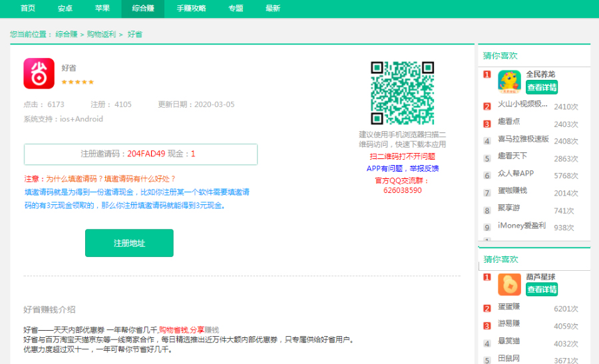
Task: Open the 田鼠网 list item
Action: [509, 358]
